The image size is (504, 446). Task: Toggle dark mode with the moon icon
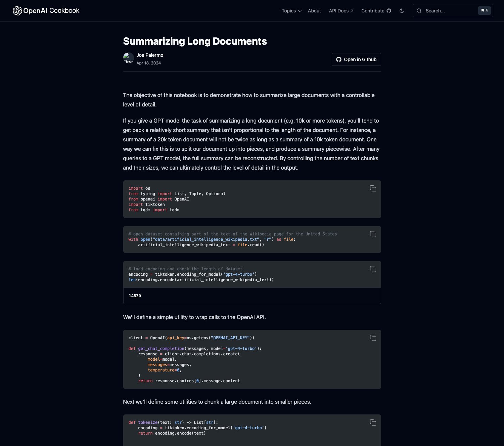(x=402, y=11)
